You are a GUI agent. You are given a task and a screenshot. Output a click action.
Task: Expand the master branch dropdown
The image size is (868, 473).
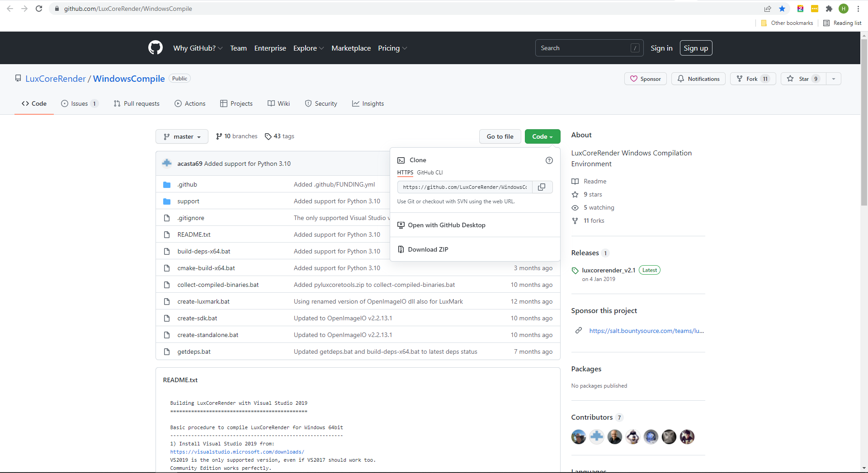tap(182, 136)
